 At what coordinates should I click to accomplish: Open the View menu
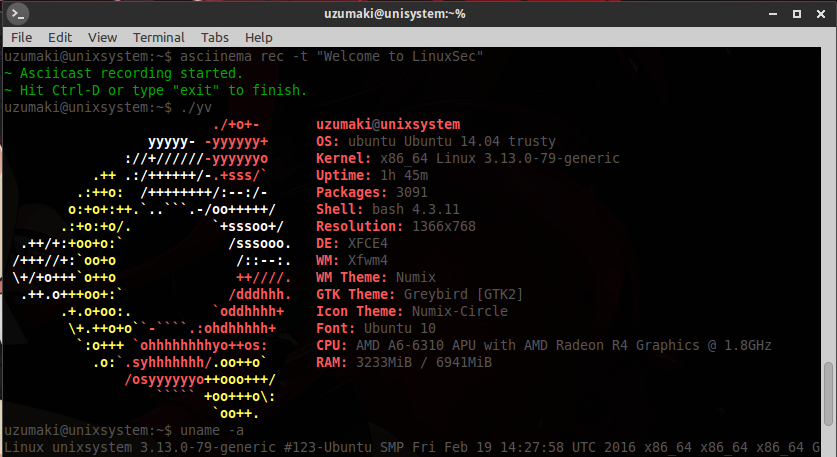(102, 37)
